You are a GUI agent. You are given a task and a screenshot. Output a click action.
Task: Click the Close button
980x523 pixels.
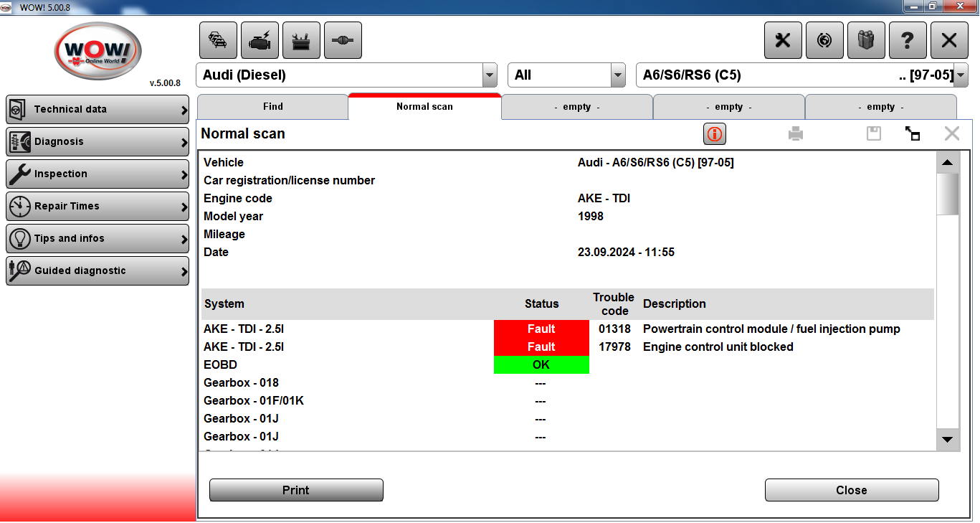coord(852,490)
